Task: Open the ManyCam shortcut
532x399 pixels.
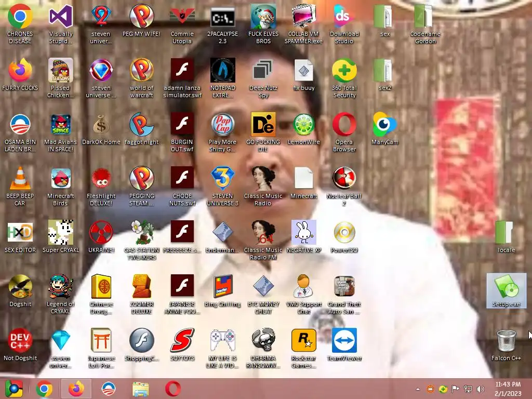Action: (385, 129)
